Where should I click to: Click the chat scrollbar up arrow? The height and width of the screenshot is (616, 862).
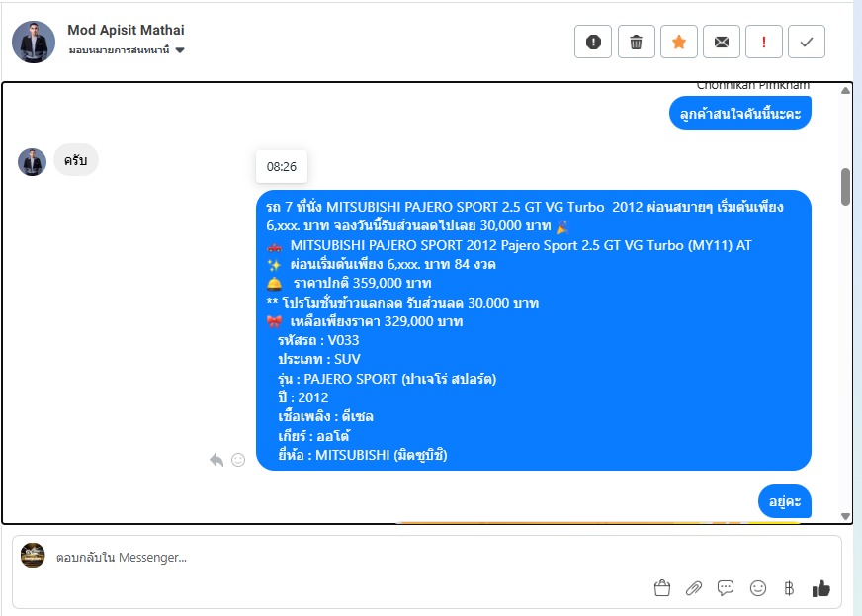tap(845, 90)
